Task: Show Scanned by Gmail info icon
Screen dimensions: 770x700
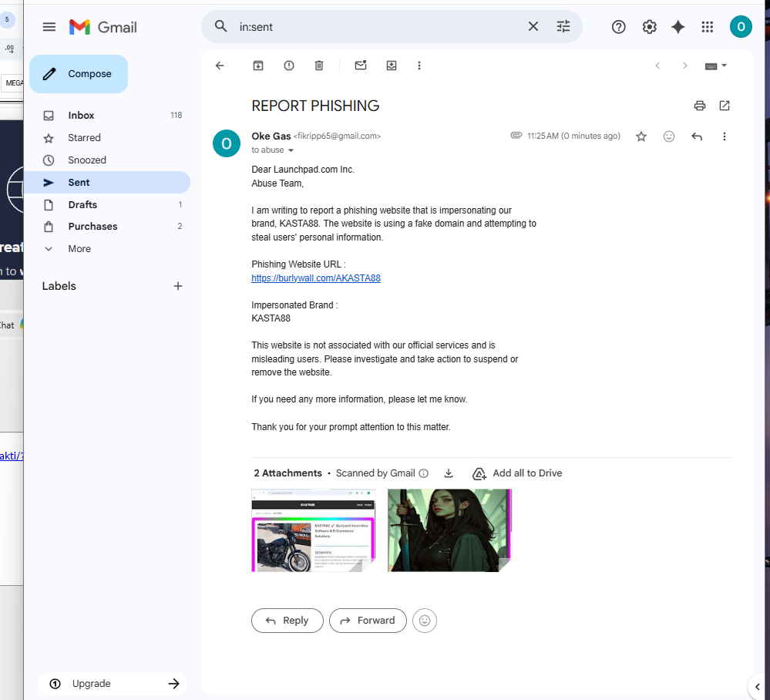Action: pos(424,473)
